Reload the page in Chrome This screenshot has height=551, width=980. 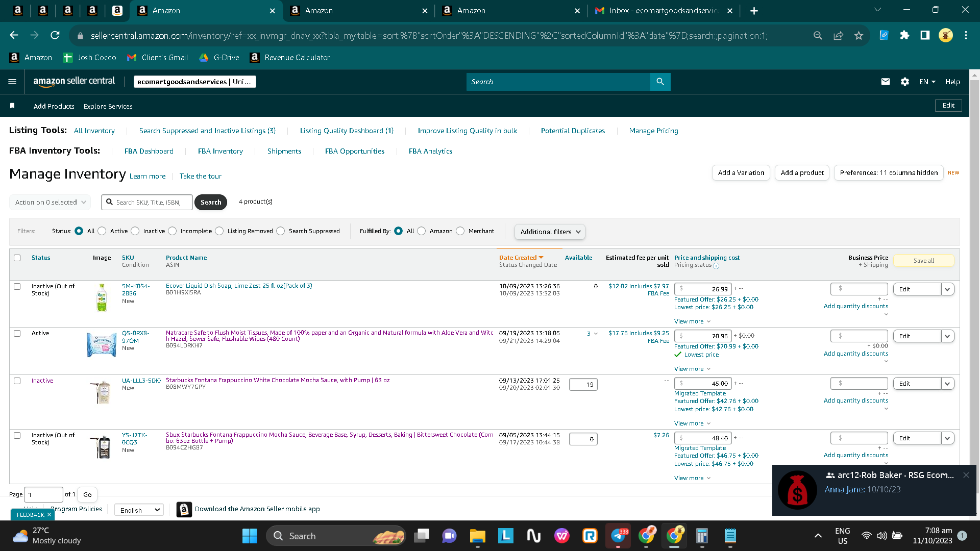pyautogui.click(x=55, y=35)
